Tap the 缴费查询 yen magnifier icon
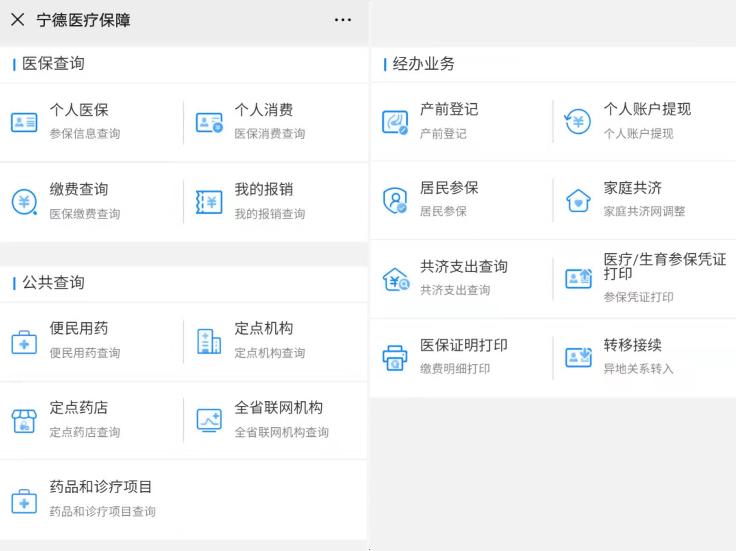Screen dimensions: 736x551 coord(24,202)
